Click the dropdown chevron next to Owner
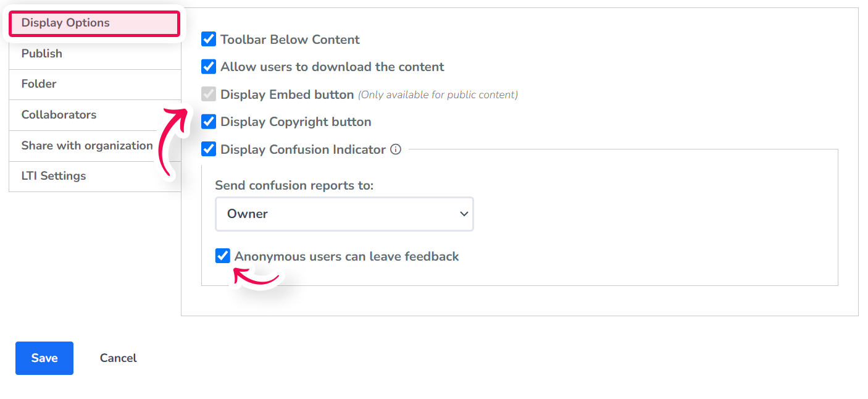The height and width of the screenshot is (399, 868). 464,213
